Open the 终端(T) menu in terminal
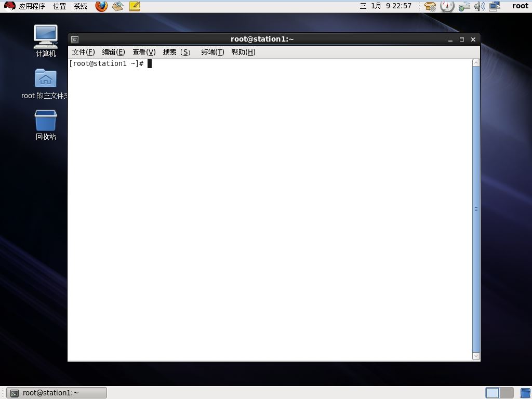Image resolution: width=532 pixels, height=399 pixels. tap(212, 52)
